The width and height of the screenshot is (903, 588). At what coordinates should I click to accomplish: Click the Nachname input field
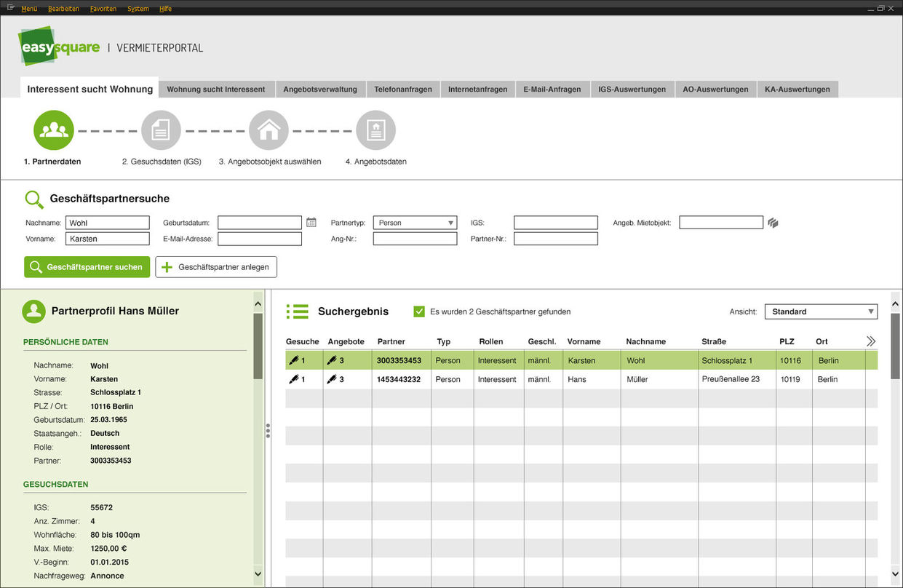point(107,223)
